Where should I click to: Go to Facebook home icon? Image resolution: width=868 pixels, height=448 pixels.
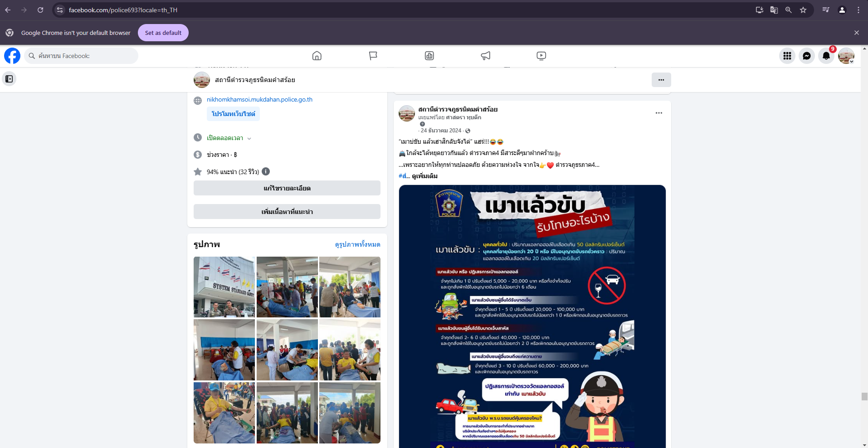pyautogui.click(x=317, y=56)
